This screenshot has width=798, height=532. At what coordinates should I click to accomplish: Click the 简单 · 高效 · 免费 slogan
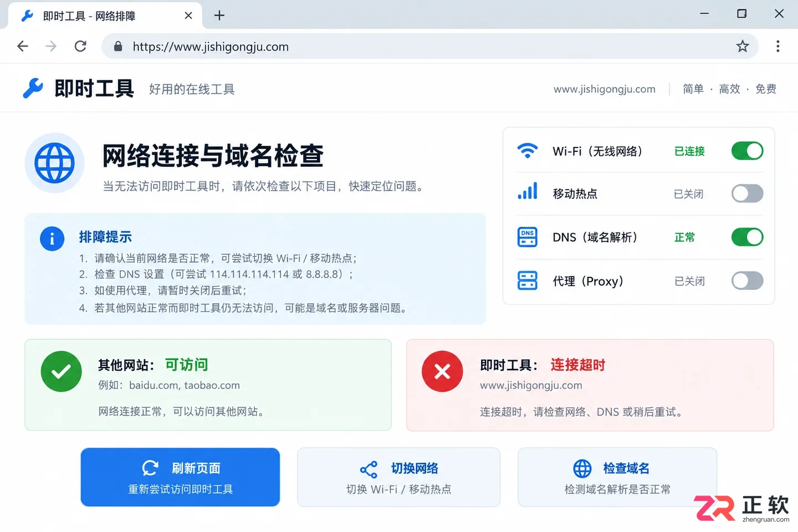(729, 89)
